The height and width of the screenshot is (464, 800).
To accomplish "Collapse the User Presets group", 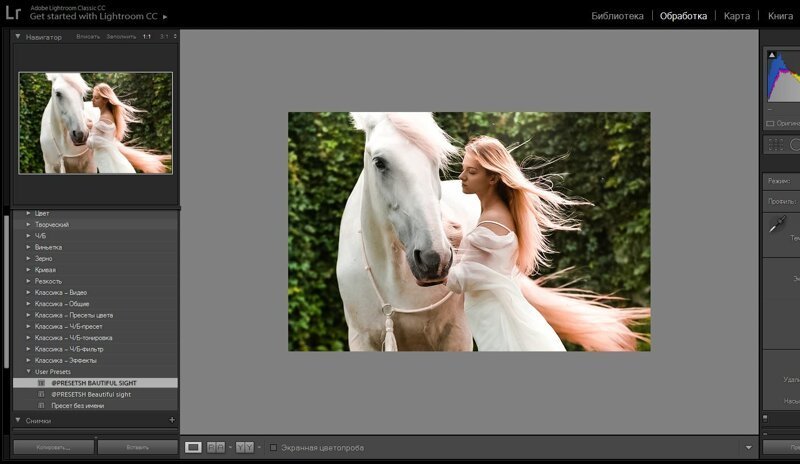I will pyautogui.click(x=29, y=371).
